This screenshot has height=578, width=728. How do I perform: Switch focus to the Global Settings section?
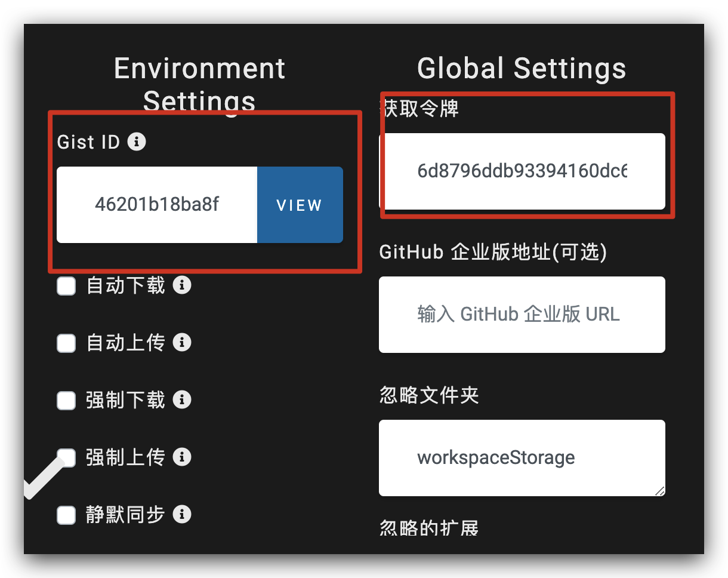point(522,67)
